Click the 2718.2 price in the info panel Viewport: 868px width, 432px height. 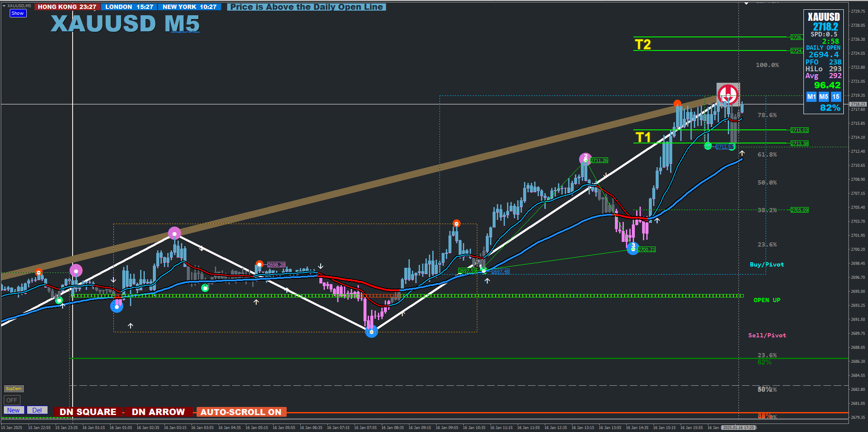826,27
